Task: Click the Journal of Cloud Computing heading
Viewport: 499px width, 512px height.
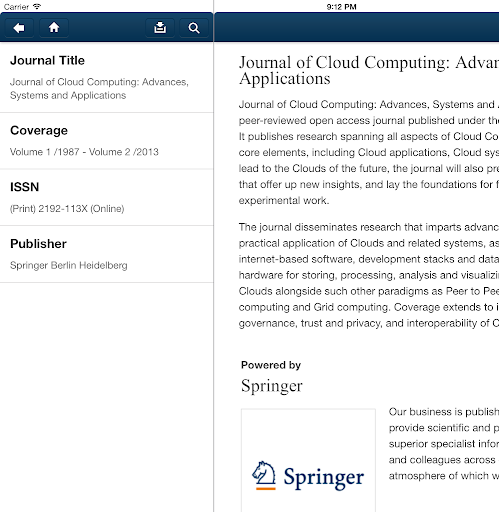Action: (369, 70)
